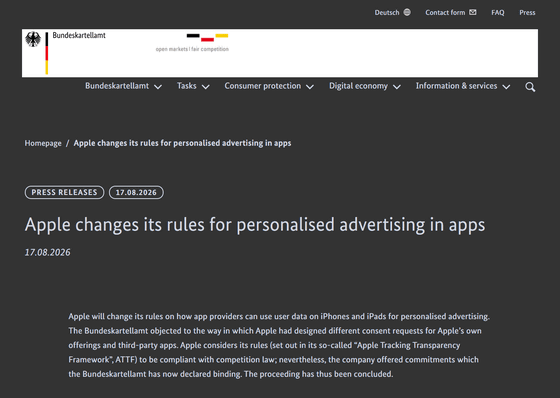Expand the chevron next to Consumer protection

pyautogui.click(x=310, y=87)
